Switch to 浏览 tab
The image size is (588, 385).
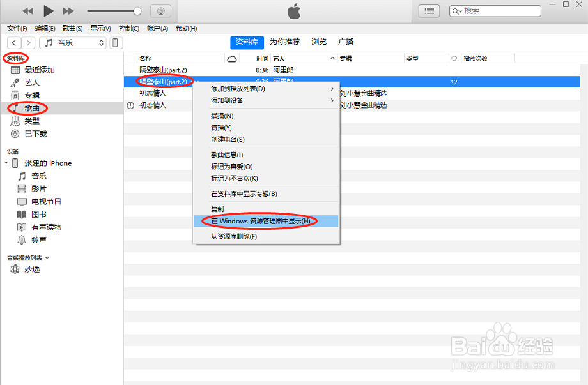pos(319,42)
